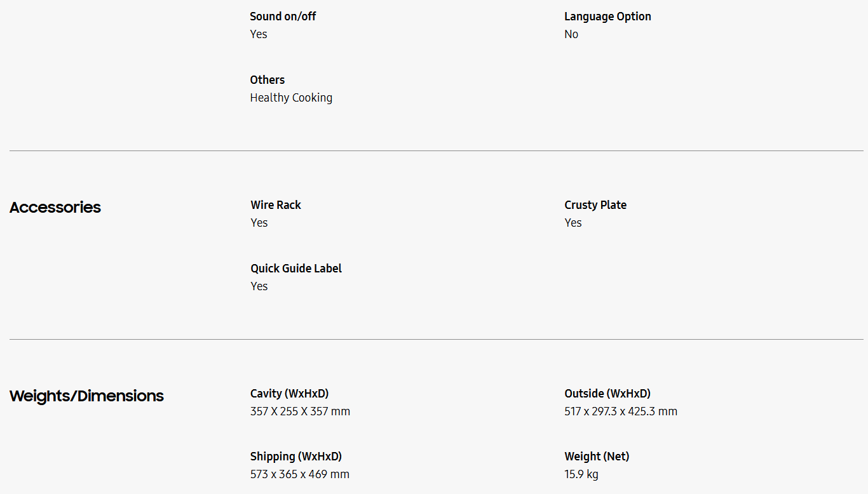Click the Sound on/off label
Viewport: 868px width, 494px height.
(x=283, y=17)
